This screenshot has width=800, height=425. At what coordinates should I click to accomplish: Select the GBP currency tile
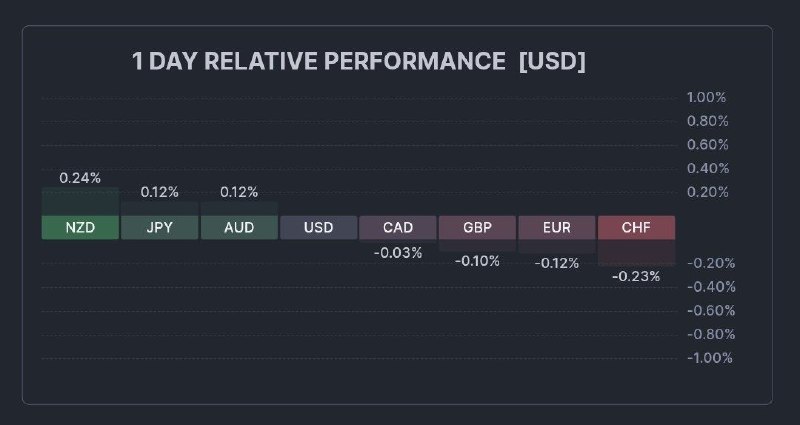477,228
